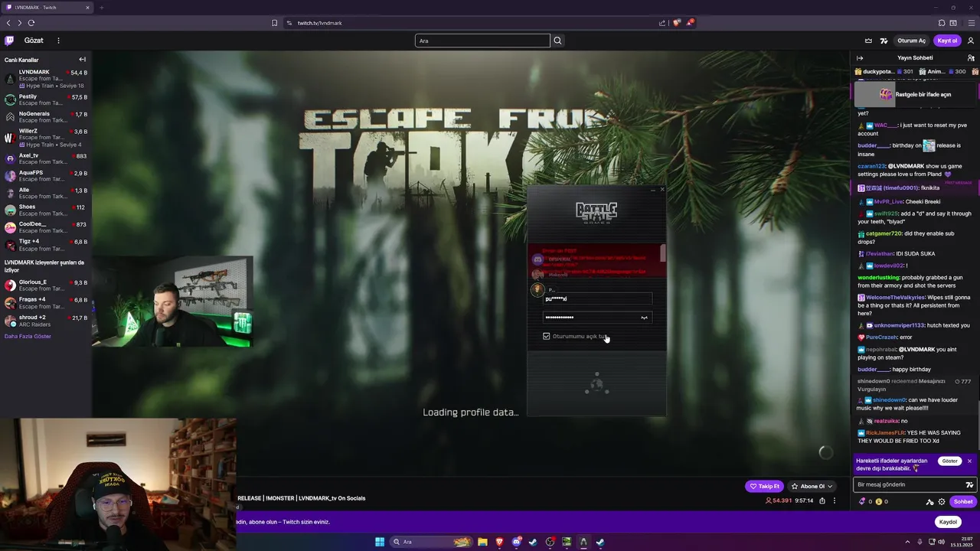Click the Oturum Aç button
The height and width of the screenshot is (551, 980).
[x=911, y=41]
